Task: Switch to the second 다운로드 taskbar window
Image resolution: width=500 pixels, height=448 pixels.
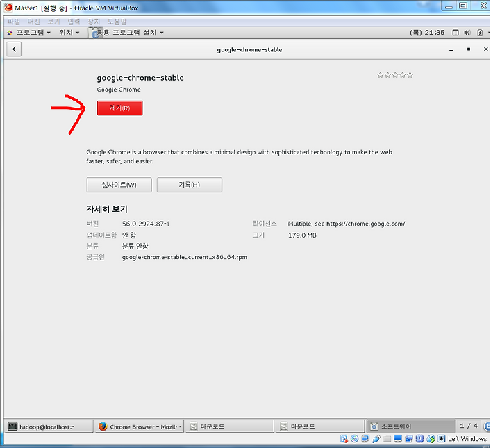Action: coord(320,426)
